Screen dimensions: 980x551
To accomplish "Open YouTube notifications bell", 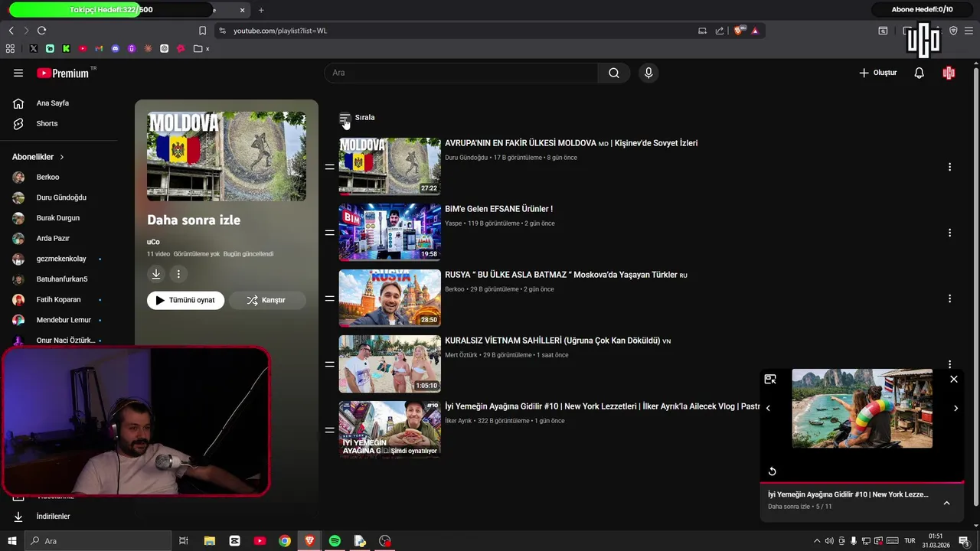I will pyautogui.click(x=920, y=73).
